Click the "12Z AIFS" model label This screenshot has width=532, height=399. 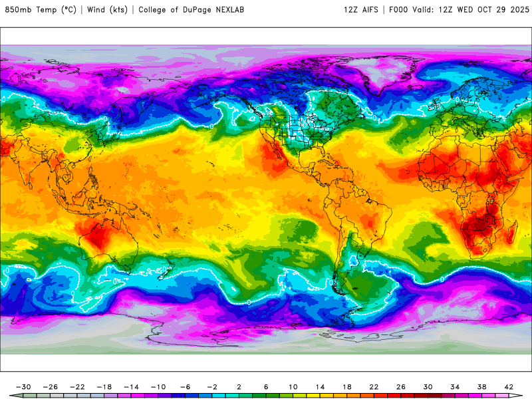click(x=360, y=10)
